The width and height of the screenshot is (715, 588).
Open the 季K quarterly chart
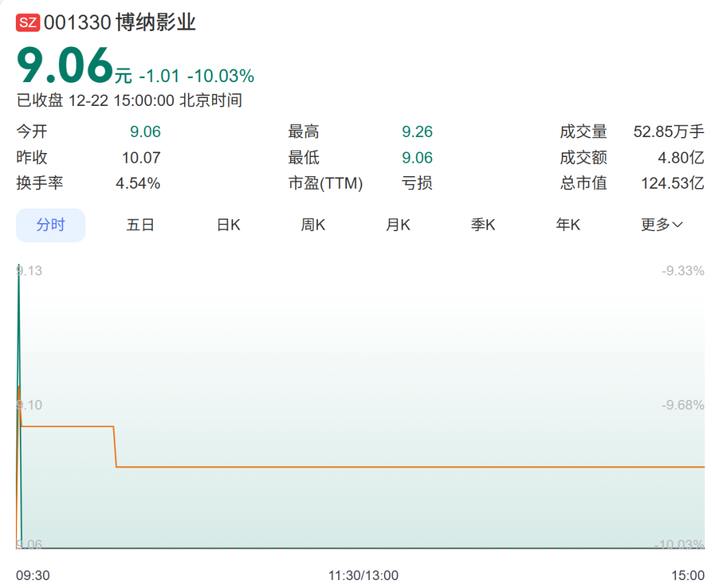pyautogui.click(x=483, y=225)
